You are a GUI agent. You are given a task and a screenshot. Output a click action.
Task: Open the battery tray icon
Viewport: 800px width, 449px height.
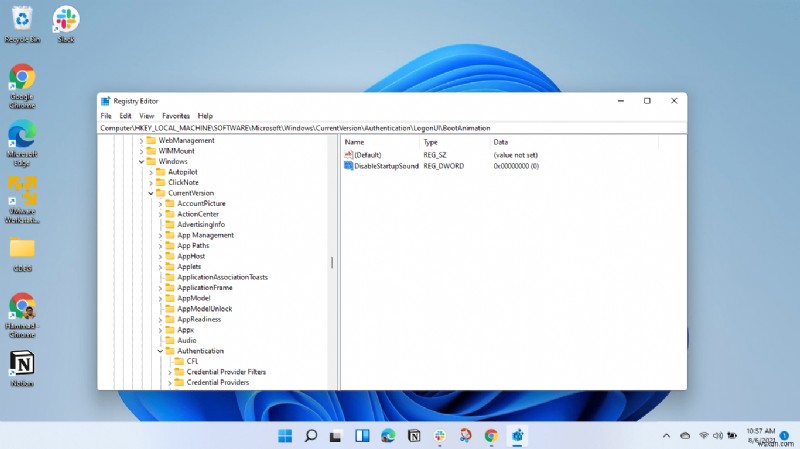732,436
